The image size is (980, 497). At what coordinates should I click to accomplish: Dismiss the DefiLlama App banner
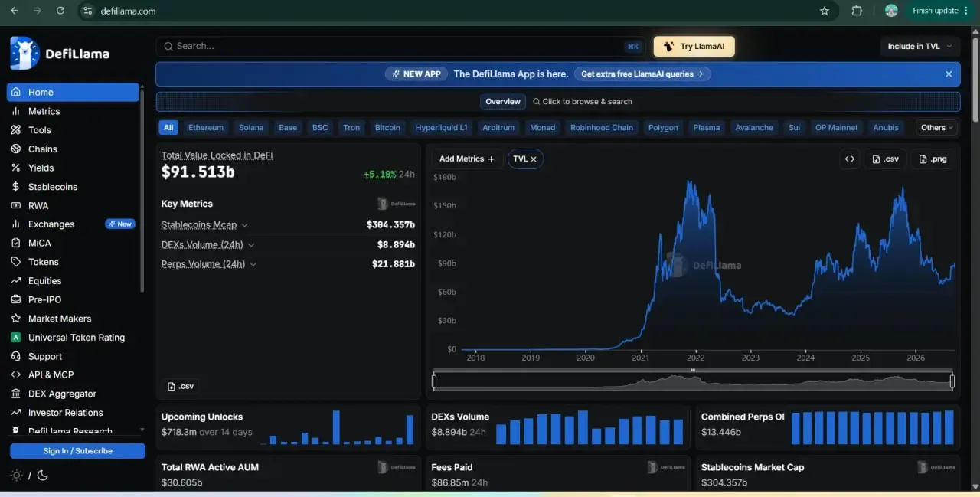tap(949, 74)
